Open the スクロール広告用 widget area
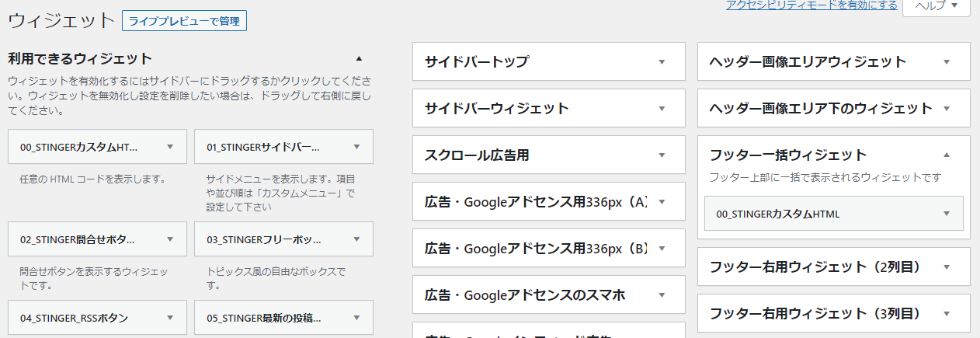This screenshot has height=338, width=980. point(662,155)
